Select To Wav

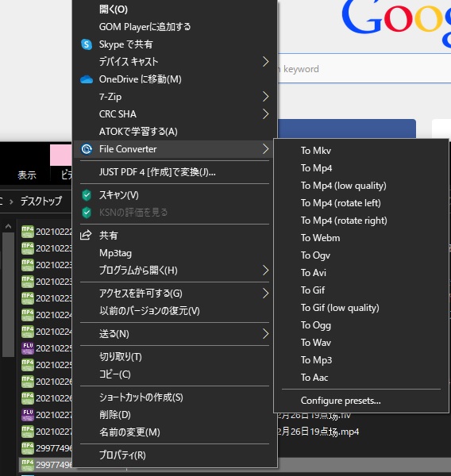click(361, 343)
